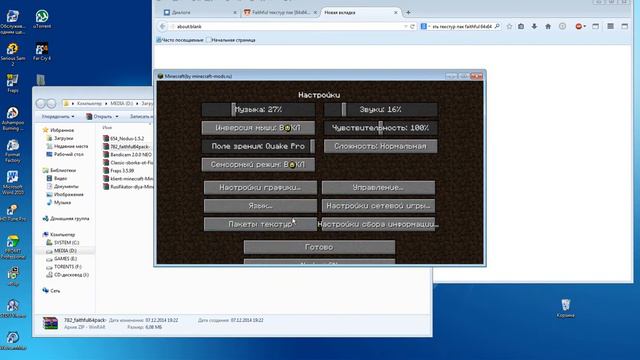Expand the arrow next to Открыть in Explorer
This screenshot has height=360, width=640.
[x=117, y=117]
